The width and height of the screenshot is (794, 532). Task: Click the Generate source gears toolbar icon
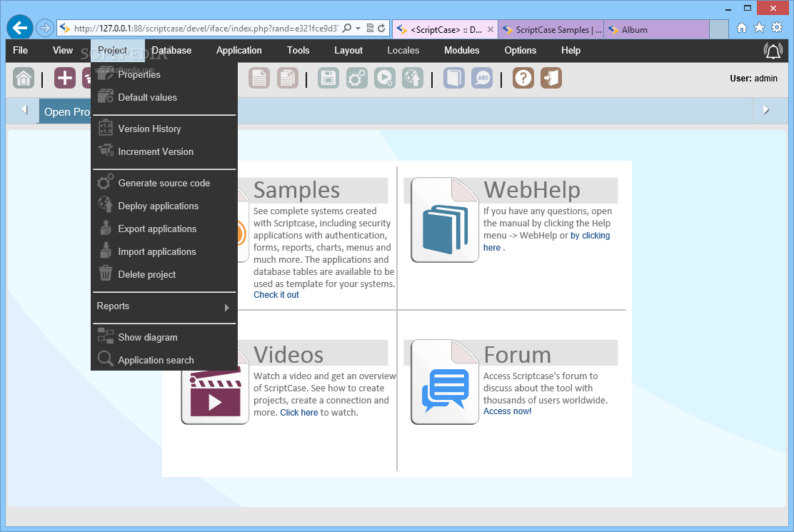click(356, 78)
